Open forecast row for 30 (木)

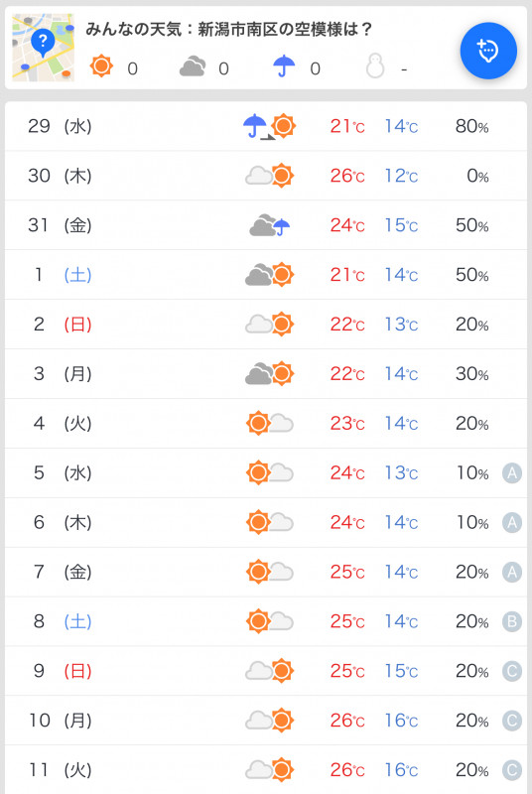pyautogui.click(x=266, y=176)
